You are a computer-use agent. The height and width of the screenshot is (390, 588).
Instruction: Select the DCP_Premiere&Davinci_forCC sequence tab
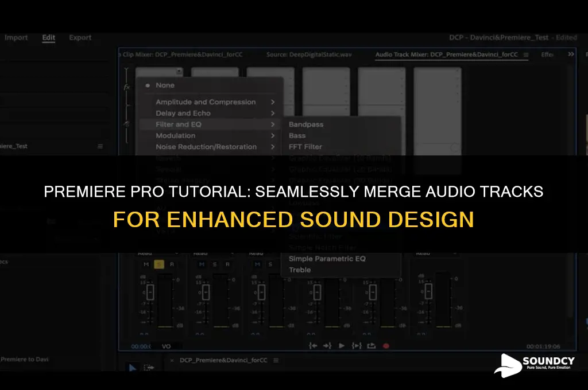223,360
